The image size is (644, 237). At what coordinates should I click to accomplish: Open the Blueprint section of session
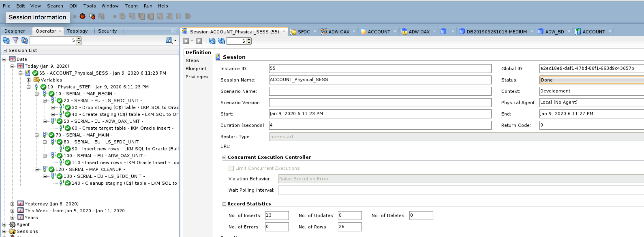196,69
